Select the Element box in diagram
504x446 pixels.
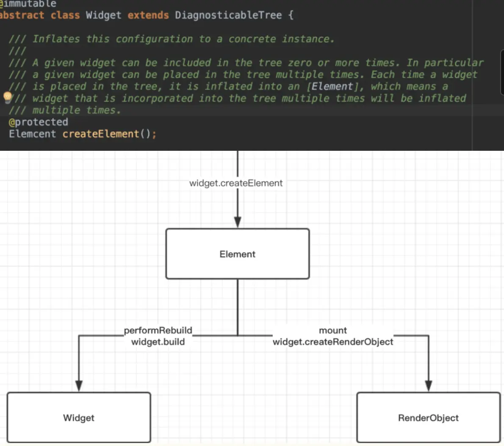[238, 254]
